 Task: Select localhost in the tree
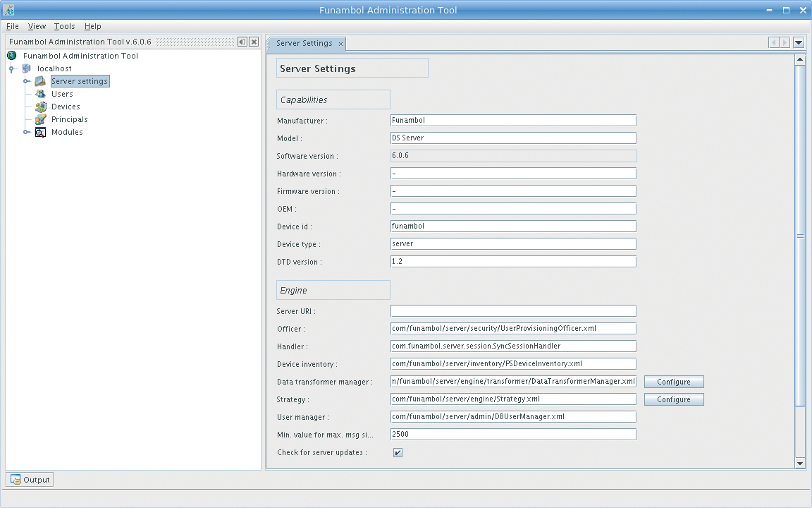(x=54, y=68)
